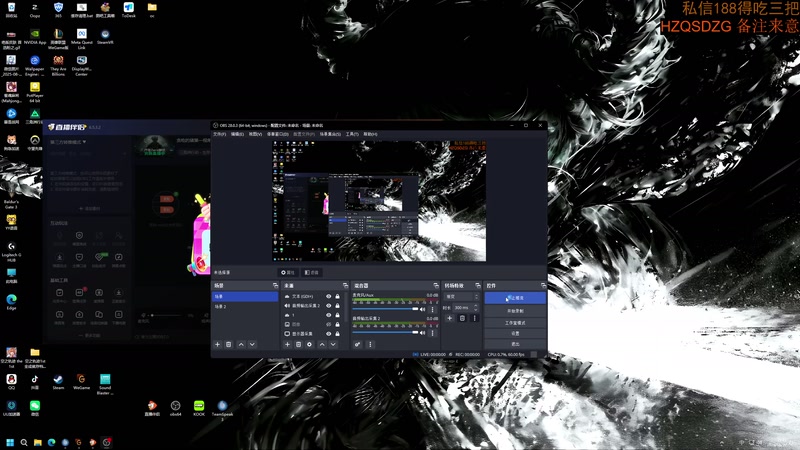Toggle lock on 文本 (GDI+) source

[337, 296]
